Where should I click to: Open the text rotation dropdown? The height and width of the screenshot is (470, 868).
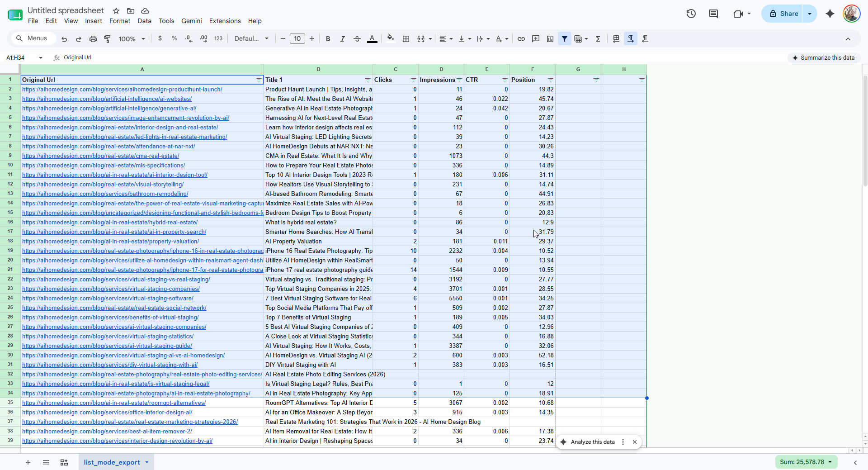coord(502,39)
